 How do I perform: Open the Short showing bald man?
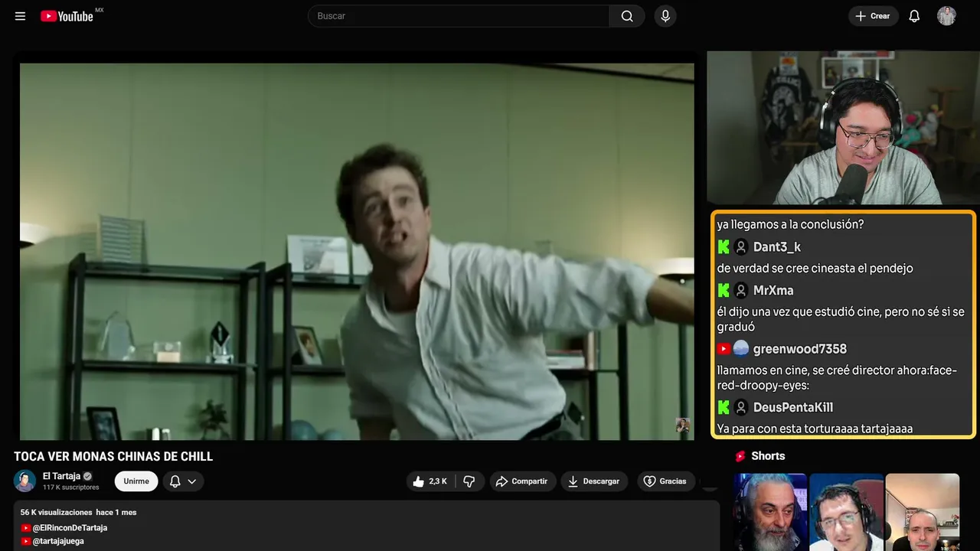tap(922, 512)
